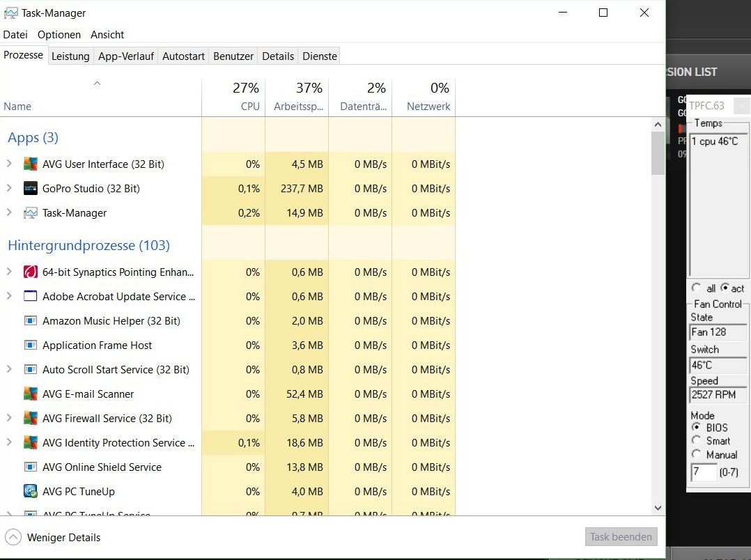
Task: Click the Weniger Details link
Action: 63,538
